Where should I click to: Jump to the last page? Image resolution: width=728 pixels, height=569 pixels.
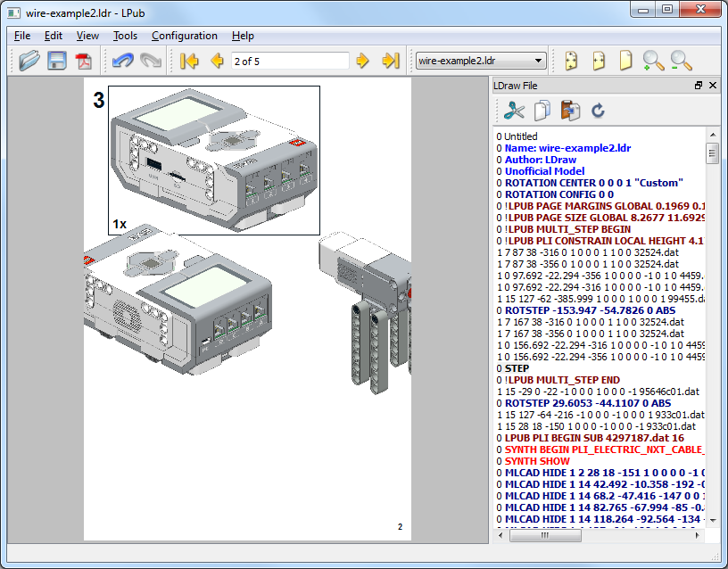(391, 61)
